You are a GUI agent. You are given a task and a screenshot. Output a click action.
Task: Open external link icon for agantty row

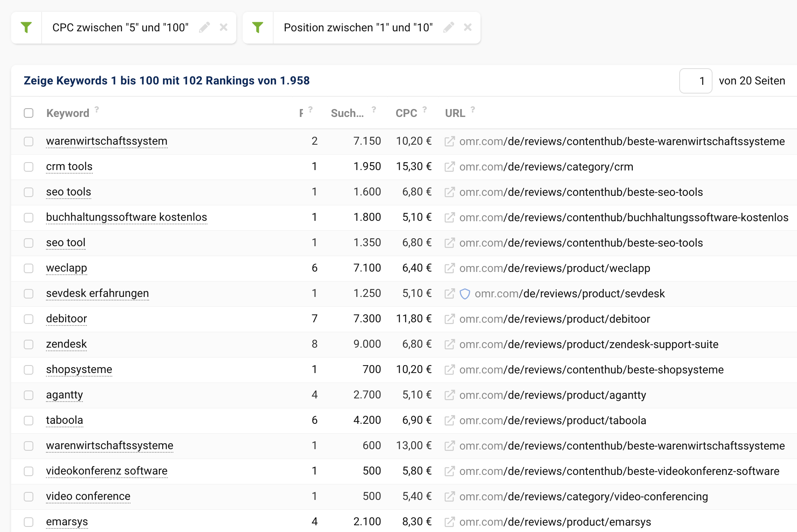point(449,395)
